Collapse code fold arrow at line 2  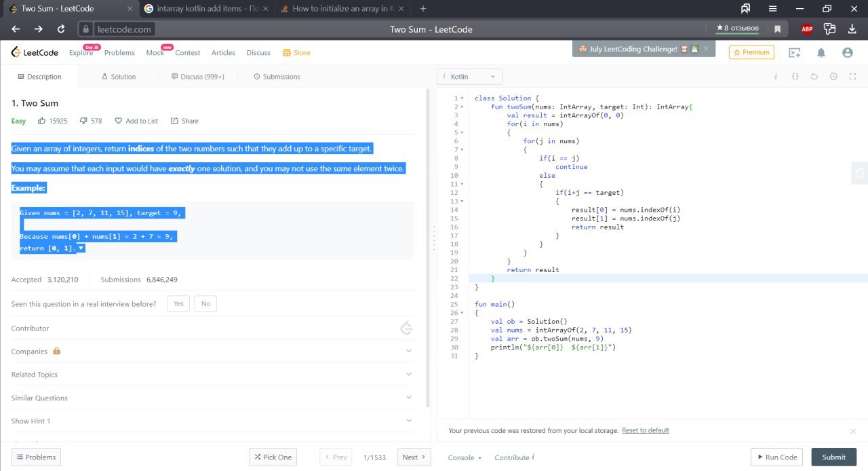[462, 107]
